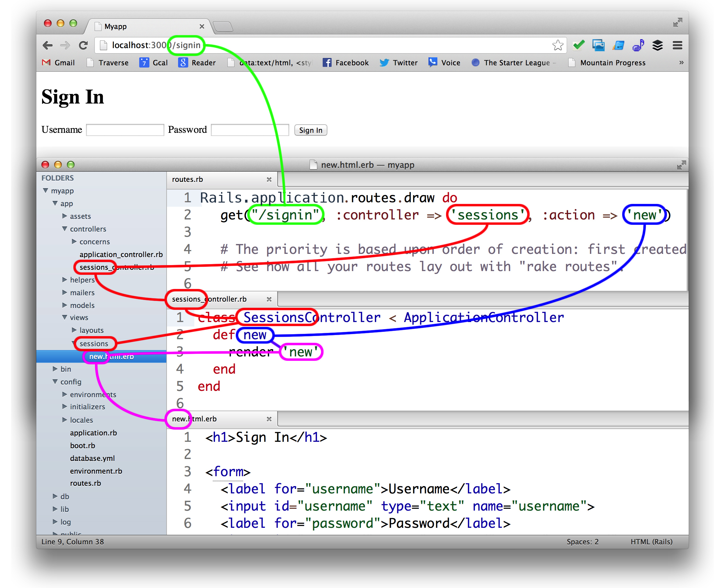The width and height of the screenshot is (725, 588).
Task: Click the Username text field
Action: [125, 130]
